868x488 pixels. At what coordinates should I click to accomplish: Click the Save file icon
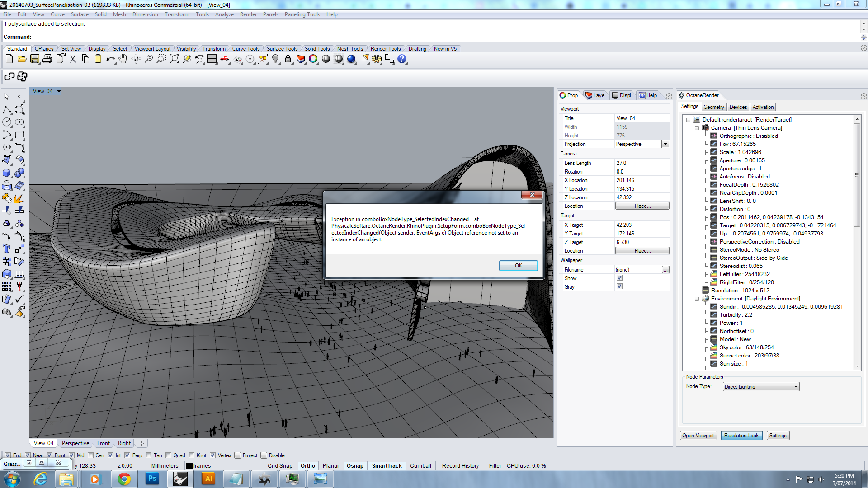[x=34, y=59]
